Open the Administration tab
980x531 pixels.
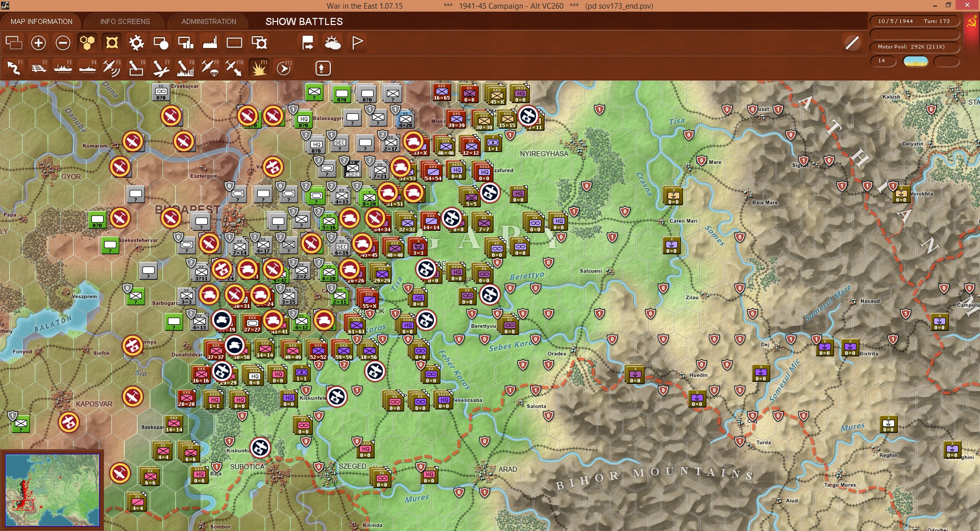point(209,21)
